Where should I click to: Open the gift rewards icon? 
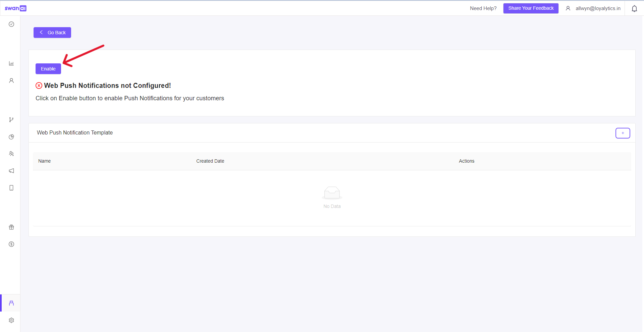[11, 227]
